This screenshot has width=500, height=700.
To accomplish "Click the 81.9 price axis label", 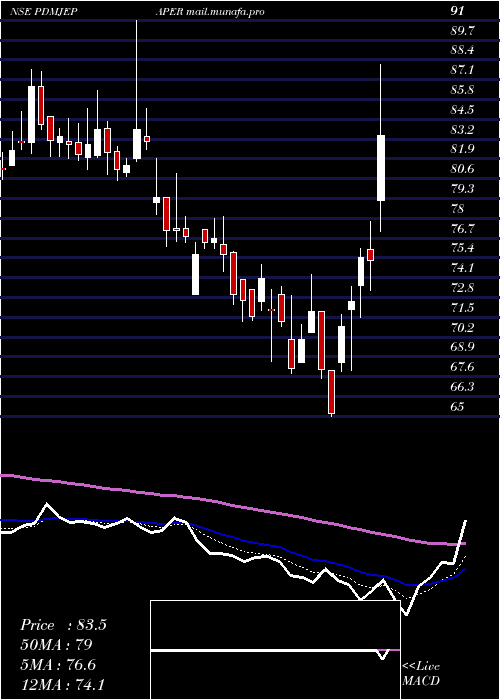I will click(462, 149).
